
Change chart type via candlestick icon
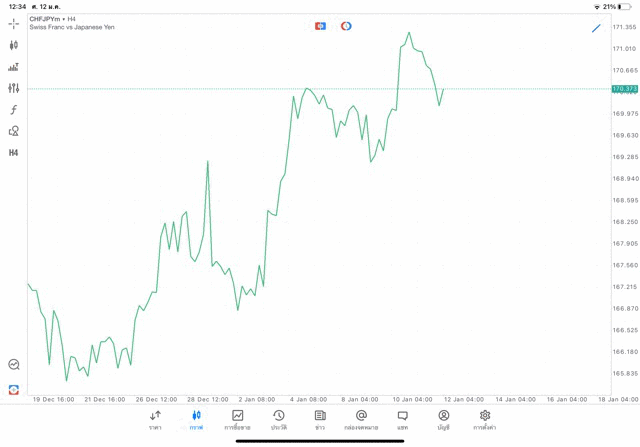tap(14, 45)
